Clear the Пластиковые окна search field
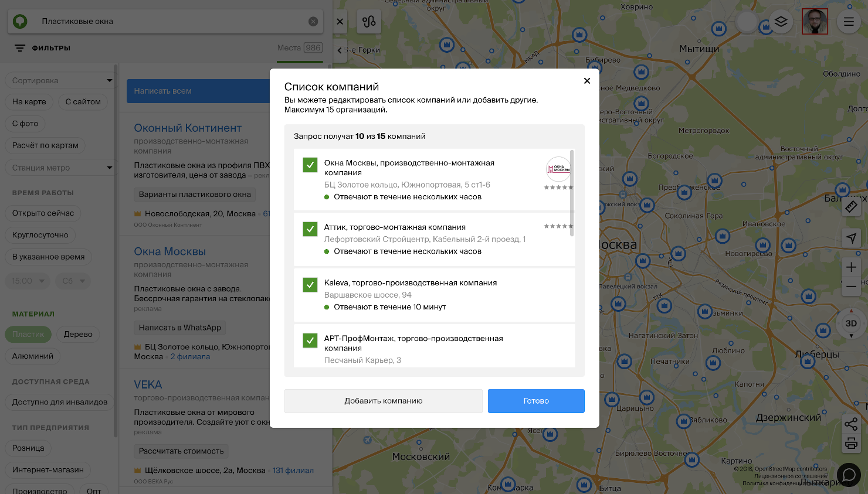This screenshot has height=494, width=868. point(313,21)
